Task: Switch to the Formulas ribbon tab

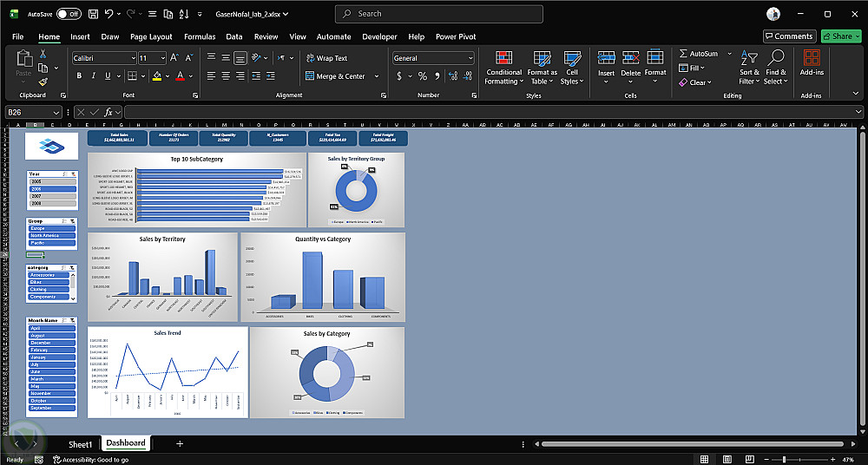Action: pyautogui.click(x=200, y=36)
